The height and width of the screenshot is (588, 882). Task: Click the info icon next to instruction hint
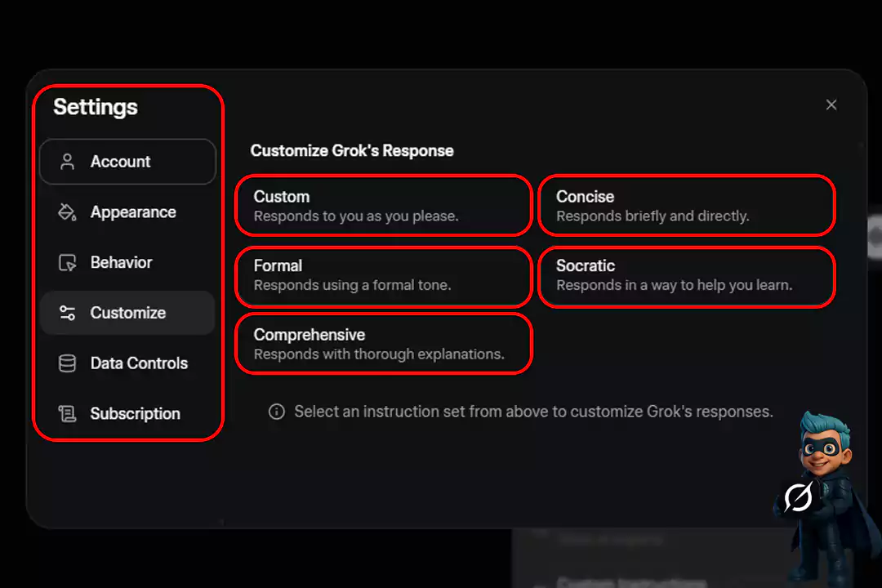(277, 412)
